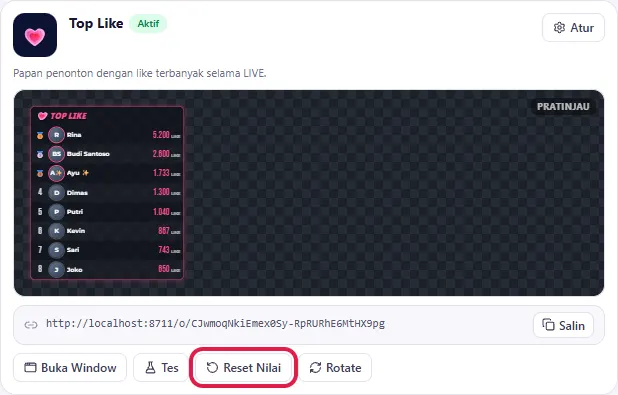Click the Top Like heart app icon
Screen dimensions: 618x395
click(x=35, y=35)
